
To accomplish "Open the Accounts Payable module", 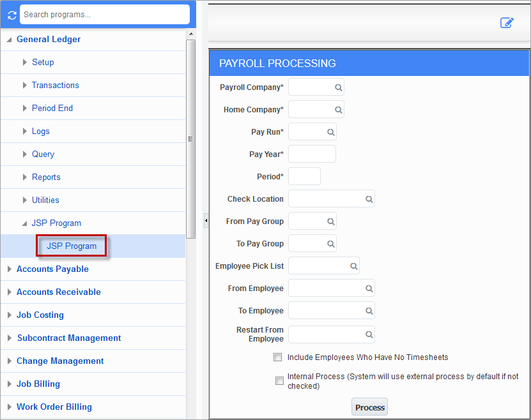I will tap(52, 269).
